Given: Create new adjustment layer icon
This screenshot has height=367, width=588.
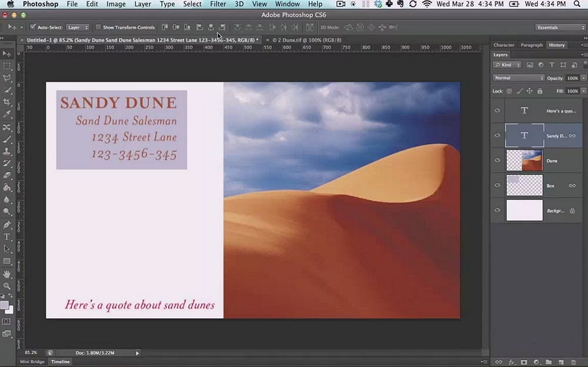Looking at the screenshot, I should point(536,362).
